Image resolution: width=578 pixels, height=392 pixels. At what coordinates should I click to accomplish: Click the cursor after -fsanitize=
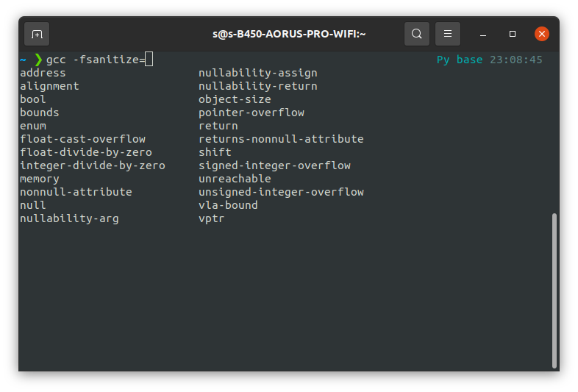pos(149,60)
